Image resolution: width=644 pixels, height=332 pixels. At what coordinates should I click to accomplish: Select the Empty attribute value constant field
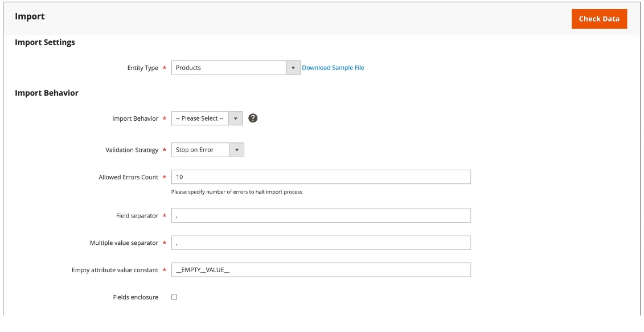click(x=321, y=270)
